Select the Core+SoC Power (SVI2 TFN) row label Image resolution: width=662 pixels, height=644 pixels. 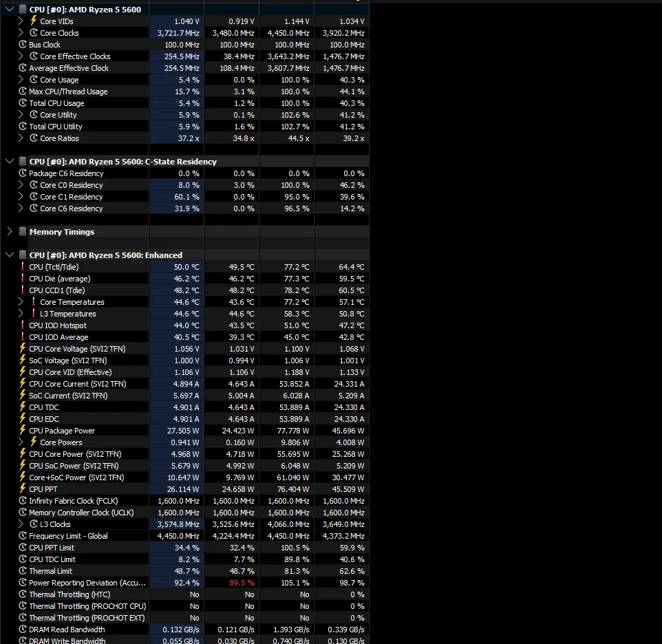point(76,477)
